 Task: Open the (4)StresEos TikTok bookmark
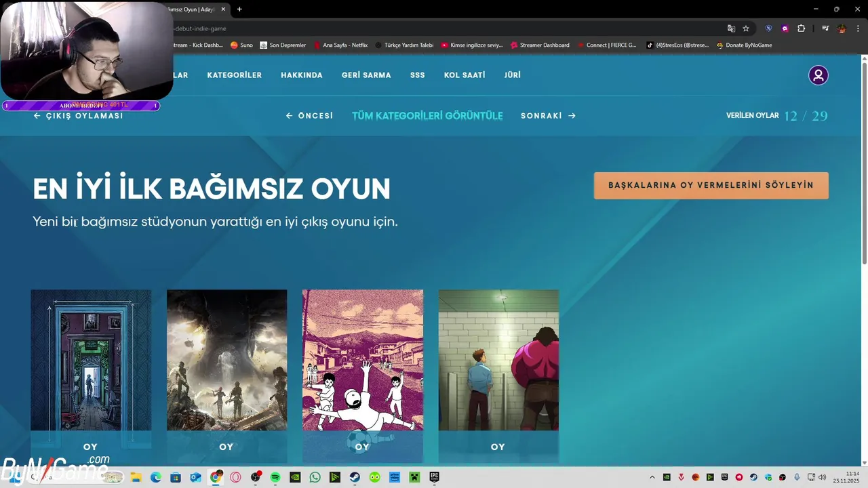coord(677,45)
